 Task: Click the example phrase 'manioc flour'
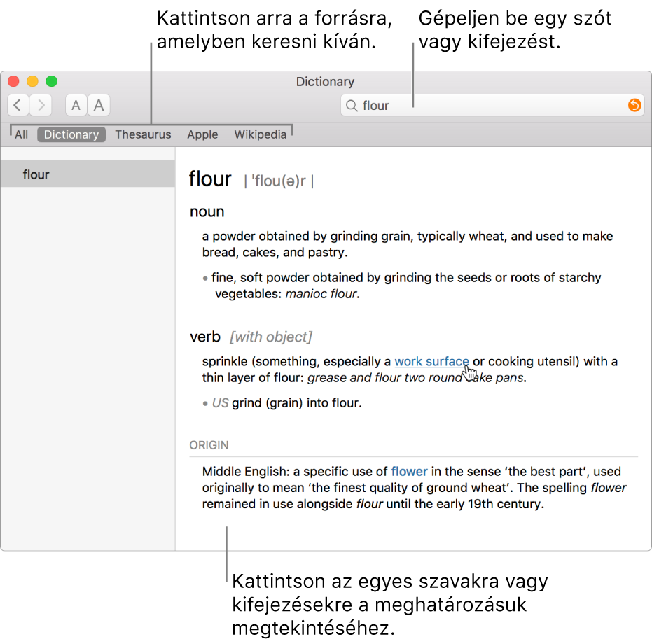321,294
